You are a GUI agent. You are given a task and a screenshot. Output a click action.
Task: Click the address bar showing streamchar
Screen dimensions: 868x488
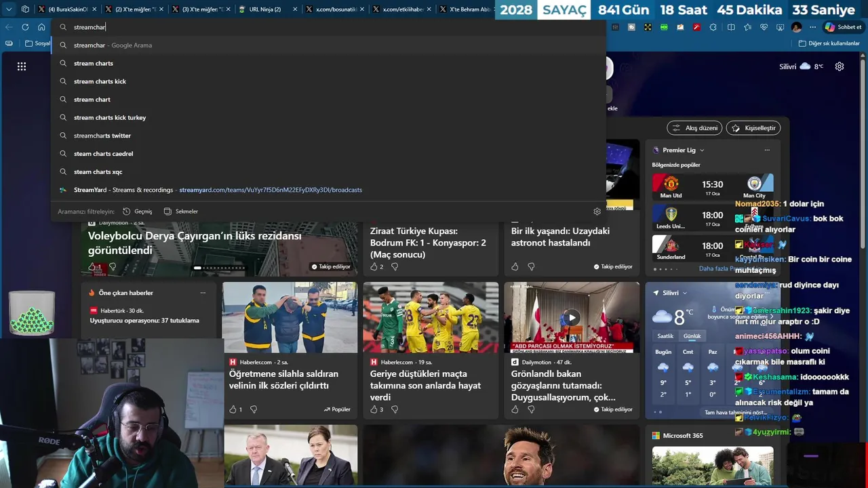[x=329, y=27]
